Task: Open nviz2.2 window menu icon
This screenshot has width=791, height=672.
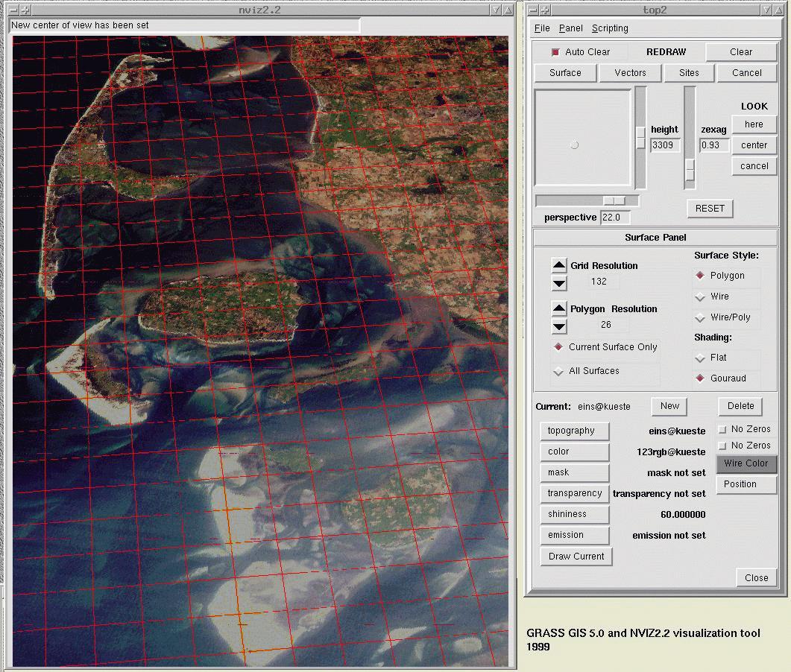Action: (13, 10)
